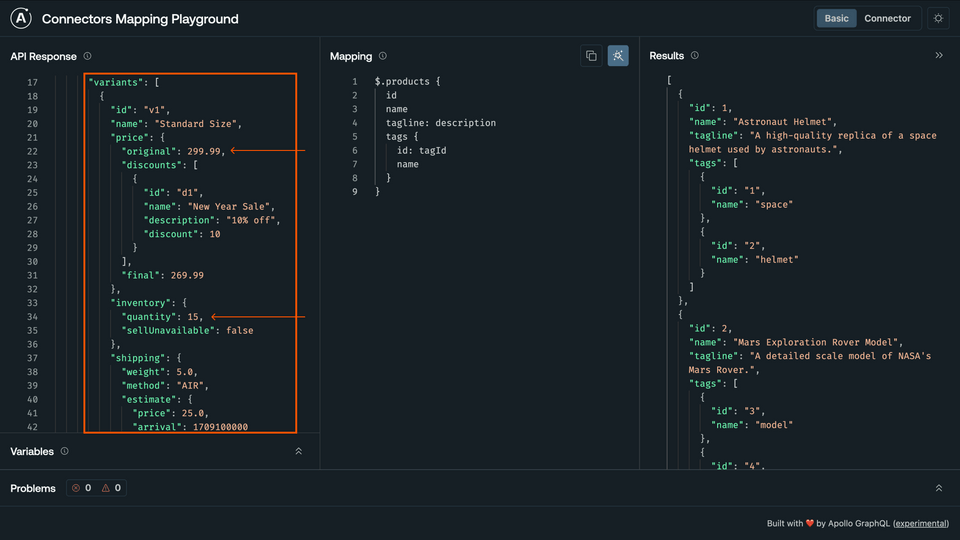Click "Standard Size" value in API Response
Viewport: 960px width, 540px height.
(195, 124)
